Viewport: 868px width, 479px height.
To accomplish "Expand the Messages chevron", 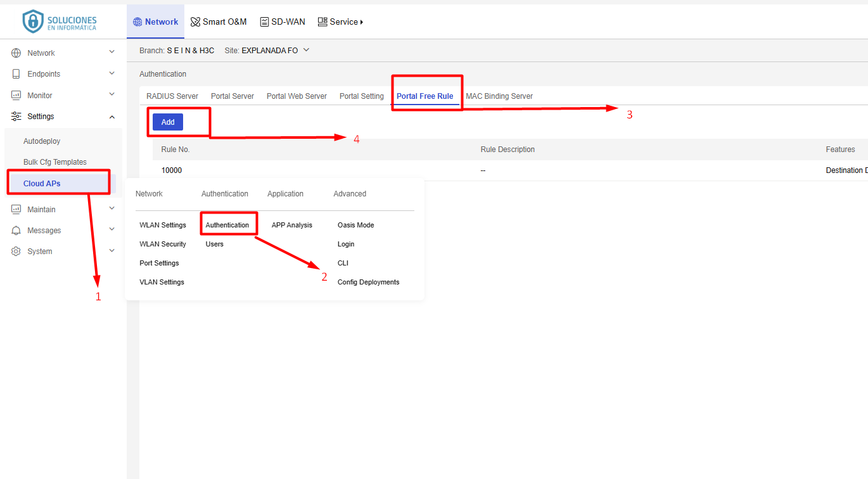I will [112, 229].
